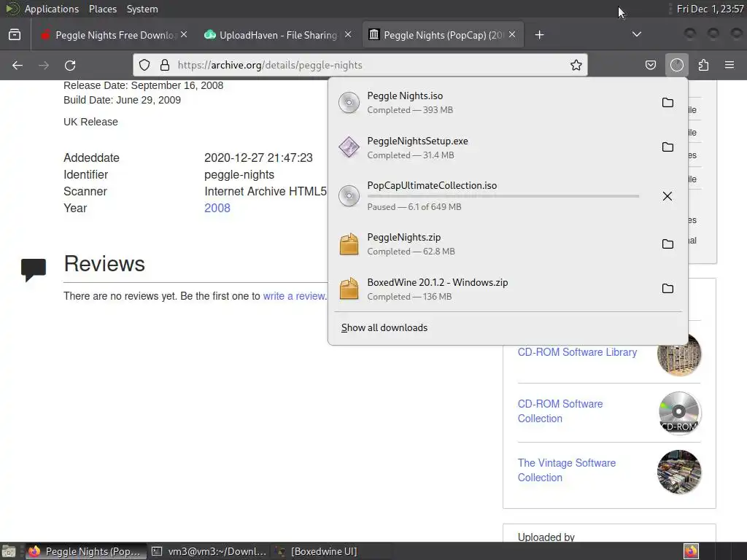Click the 'Peggle Nights.iso' file name
747x560 pixels.
[405, 96]
